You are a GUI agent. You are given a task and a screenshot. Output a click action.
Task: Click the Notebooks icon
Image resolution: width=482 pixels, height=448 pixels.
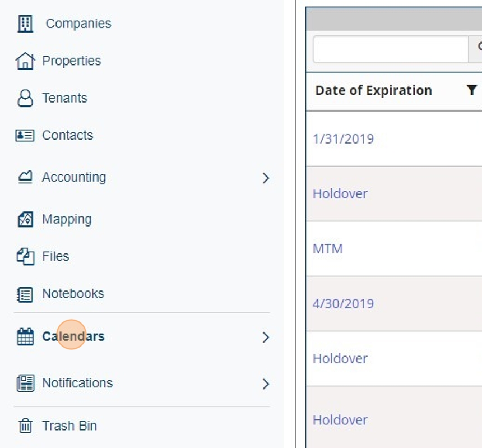click(x=25, y=294)
